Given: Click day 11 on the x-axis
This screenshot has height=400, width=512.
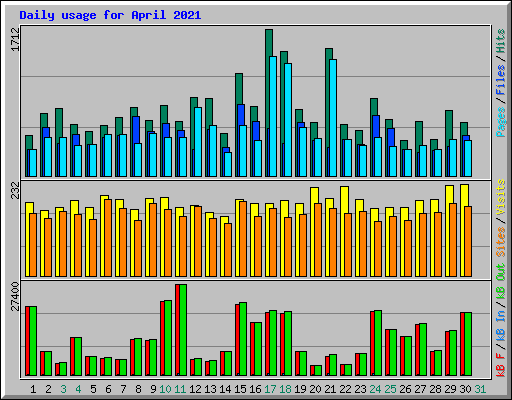Looking at the screenshot, I should (180, 389).
